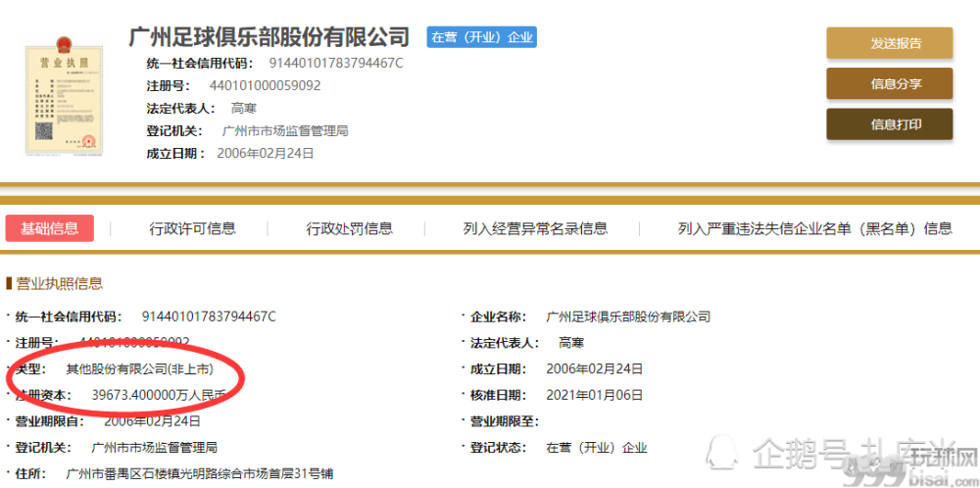This screenshot has width=980, height=488.
Task: Open the 基础信息 tab
Action: click(x=49, y=228)
